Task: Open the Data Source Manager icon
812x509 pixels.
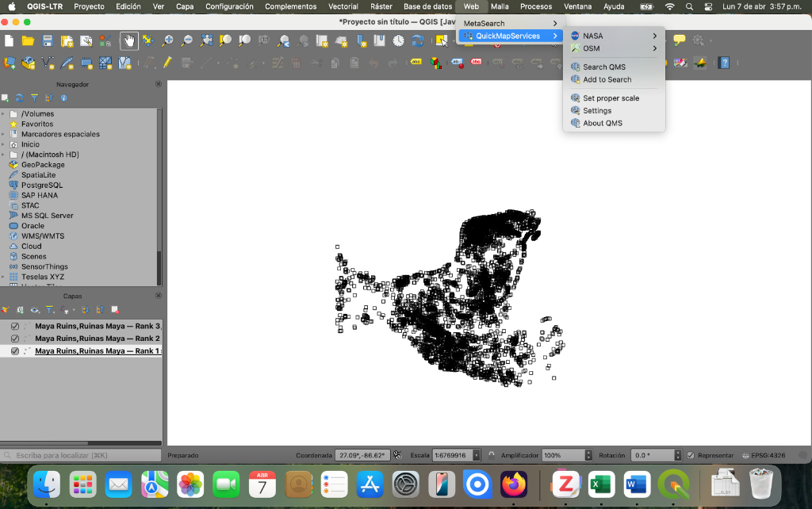Action: tap(10, 63)
